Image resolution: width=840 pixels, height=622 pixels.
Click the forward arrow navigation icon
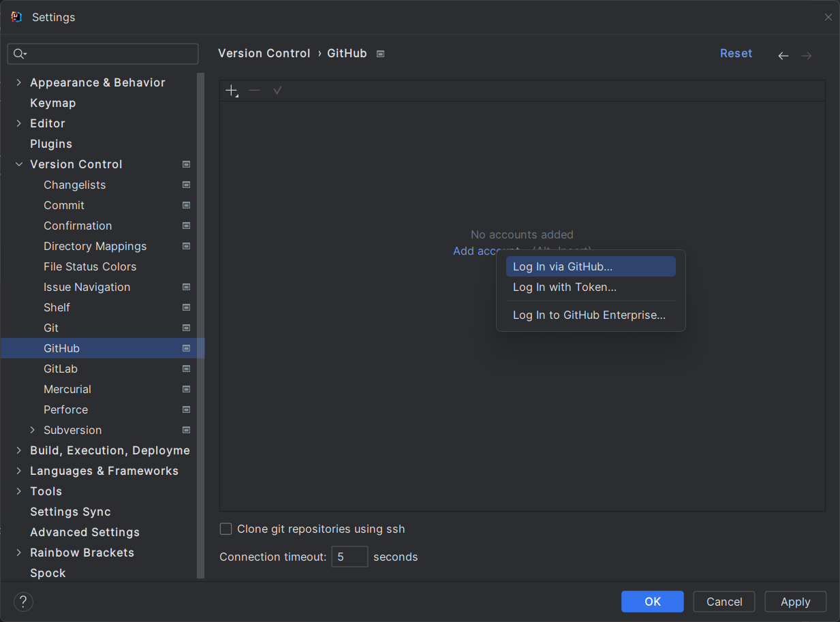807,56
